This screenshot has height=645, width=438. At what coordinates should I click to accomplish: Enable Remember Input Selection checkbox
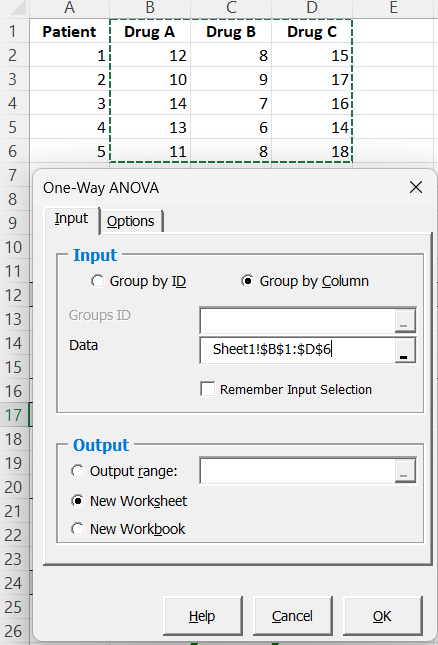207,389
